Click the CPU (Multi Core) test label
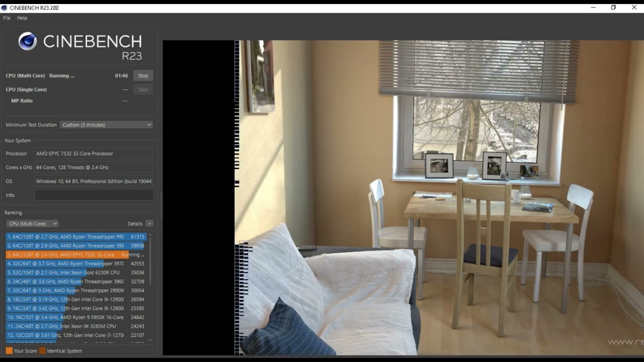 (x=25, y=76)
